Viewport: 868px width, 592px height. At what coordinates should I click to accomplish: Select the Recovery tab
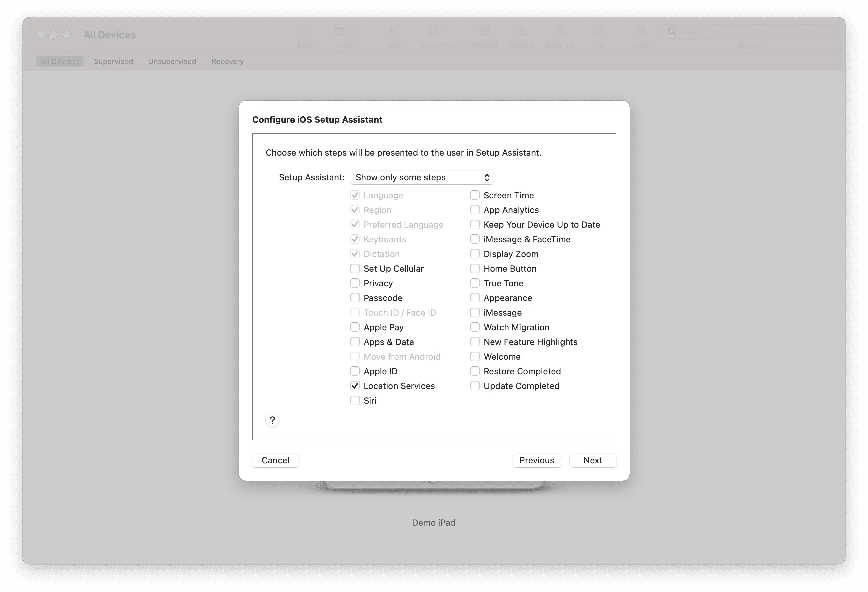[228, 61]
